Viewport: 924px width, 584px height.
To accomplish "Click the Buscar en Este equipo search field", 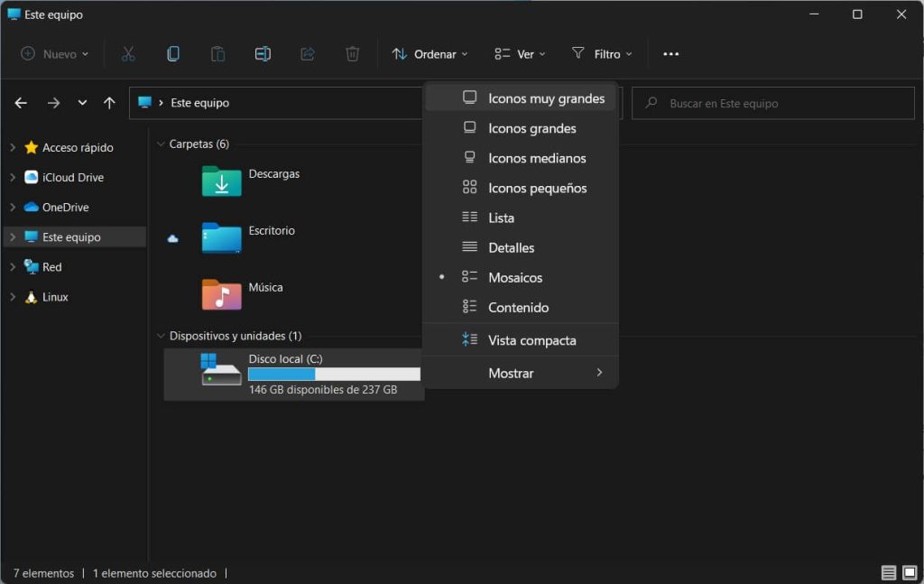I will point(772,103).
